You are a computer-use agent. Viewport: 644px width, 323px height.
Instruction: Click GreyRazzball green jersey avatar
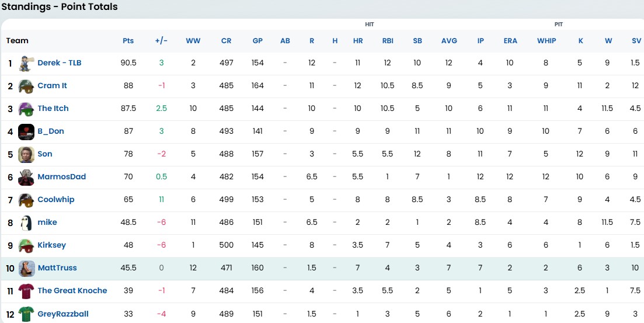26,314
